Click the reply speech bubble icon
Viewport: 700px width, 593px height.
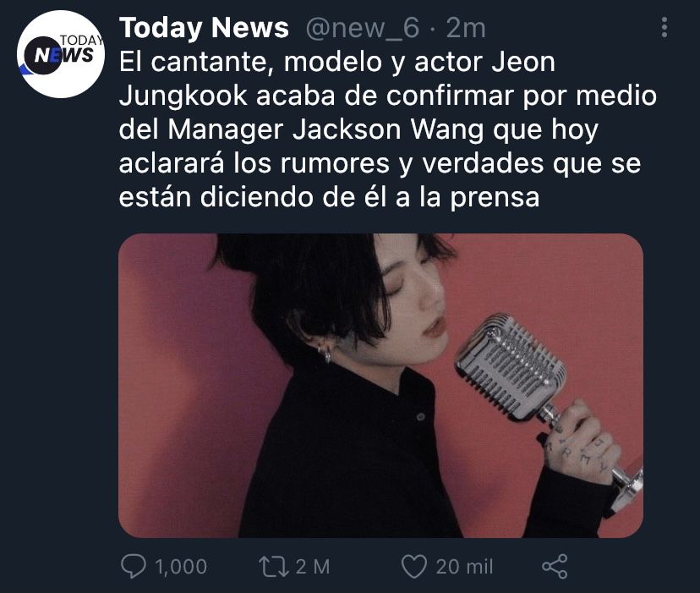133,566
